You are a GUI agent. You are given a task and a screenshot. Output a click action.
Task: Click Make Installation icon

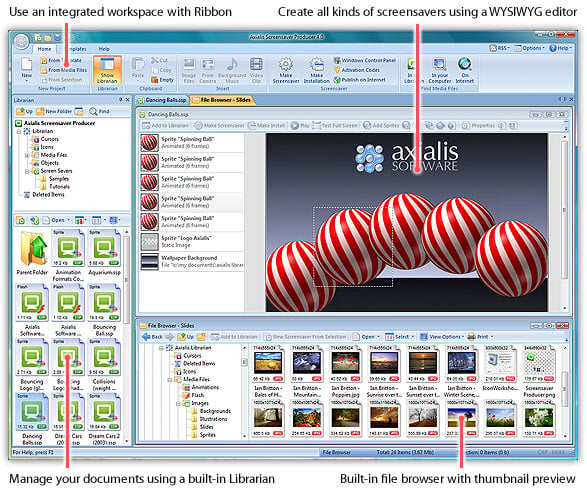(316, 70)
